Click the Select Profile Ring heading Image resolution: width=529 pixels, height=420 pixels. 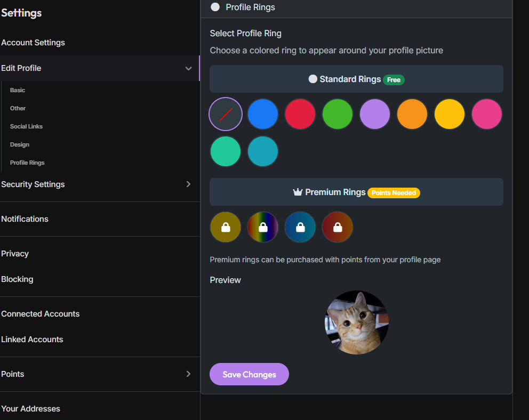coord(246,34)
